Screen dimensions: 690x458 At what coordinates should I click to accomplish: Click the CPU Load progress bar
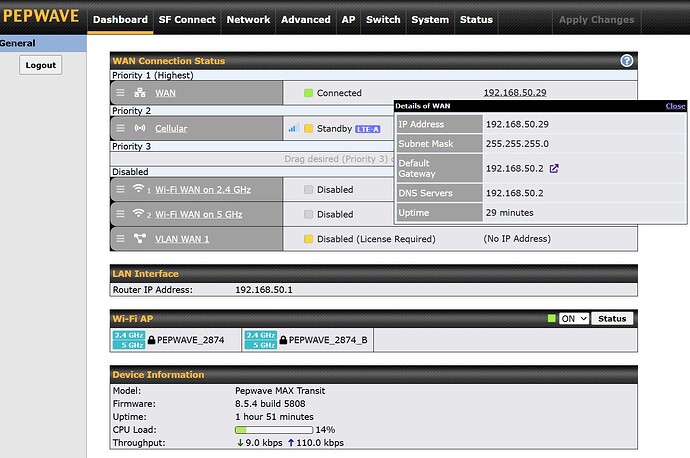(x=274, y=430)
